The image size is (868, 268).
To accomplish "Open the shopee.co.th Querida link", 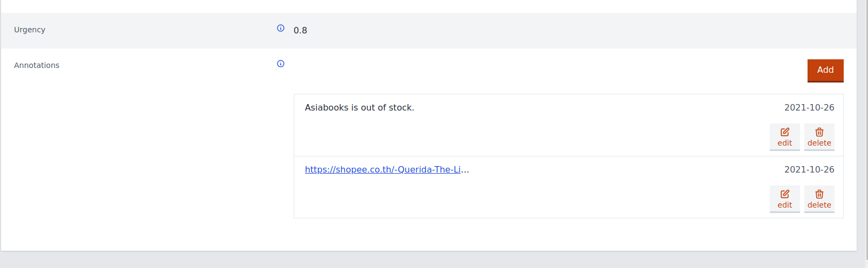I will pyautogui.click(x=383, y=169).
